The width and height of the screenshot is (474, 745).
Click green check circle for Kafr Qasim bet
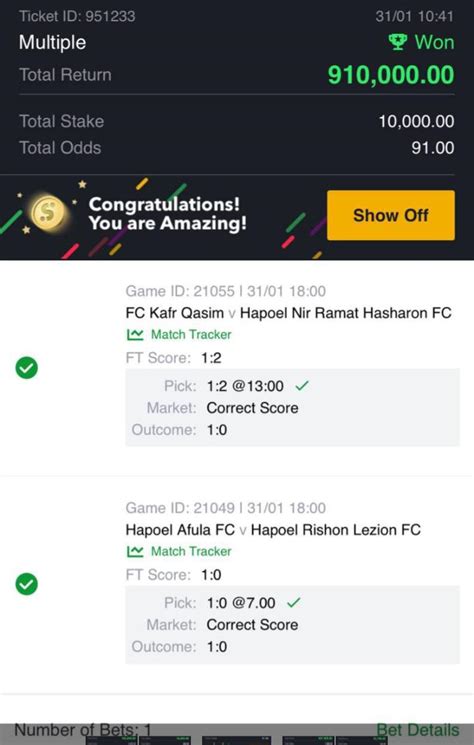click(x=27, y=368)
